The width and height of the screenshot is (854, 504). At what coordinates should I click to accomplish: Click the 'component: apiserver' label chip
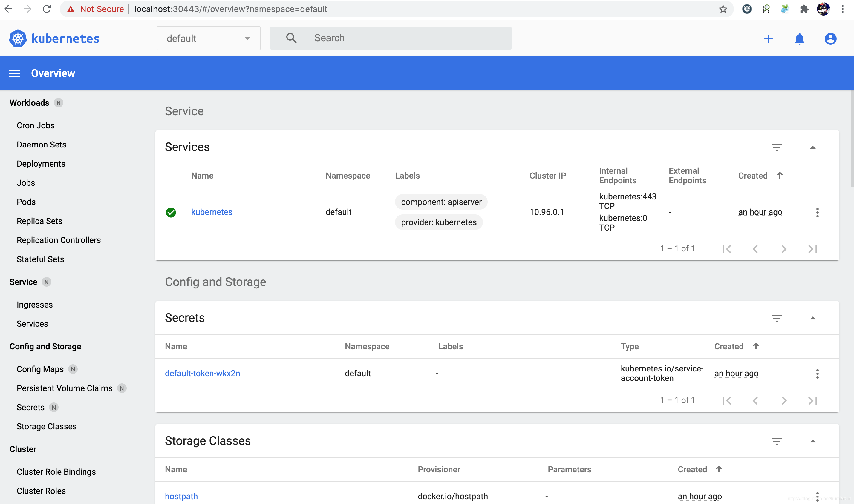pos(441,202)
